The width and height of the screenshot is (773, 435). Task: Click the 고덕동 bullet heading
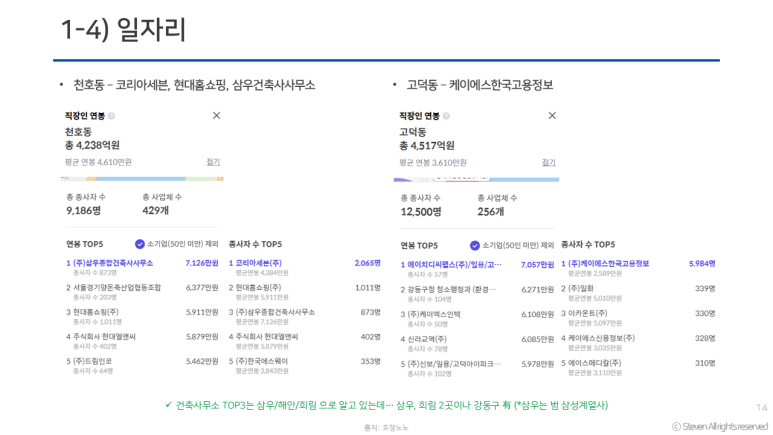(479, 85)
